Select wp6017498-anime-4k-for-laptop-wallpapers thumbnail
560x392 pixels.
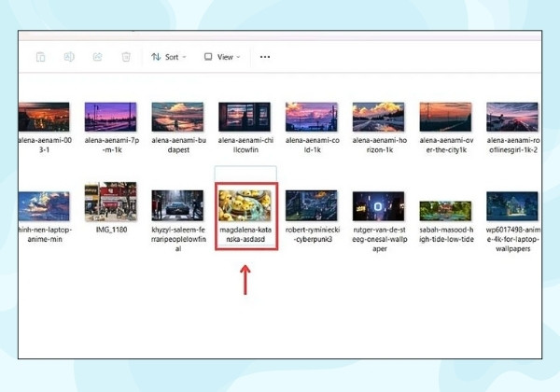pyautogui.click(x=512, y=206)
